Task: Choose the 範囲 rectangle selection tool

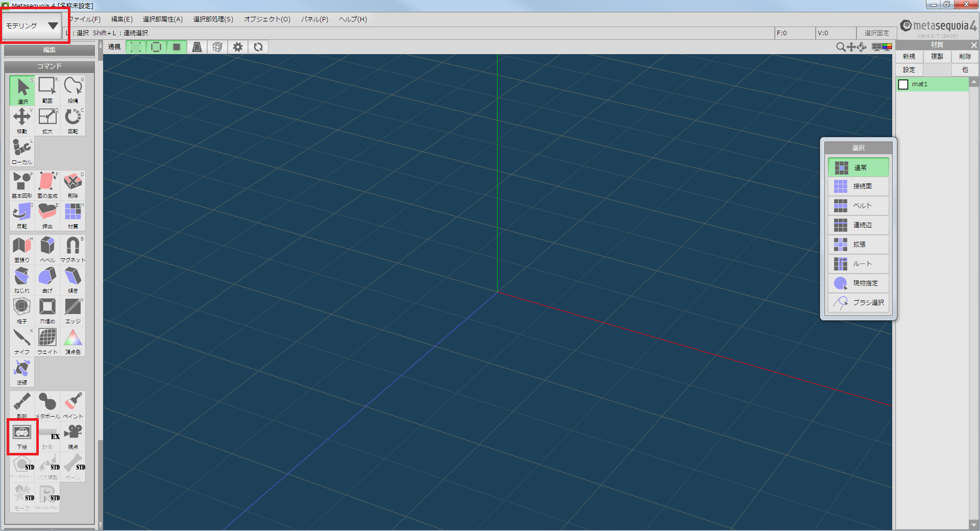Action: [x=47, y=90]
